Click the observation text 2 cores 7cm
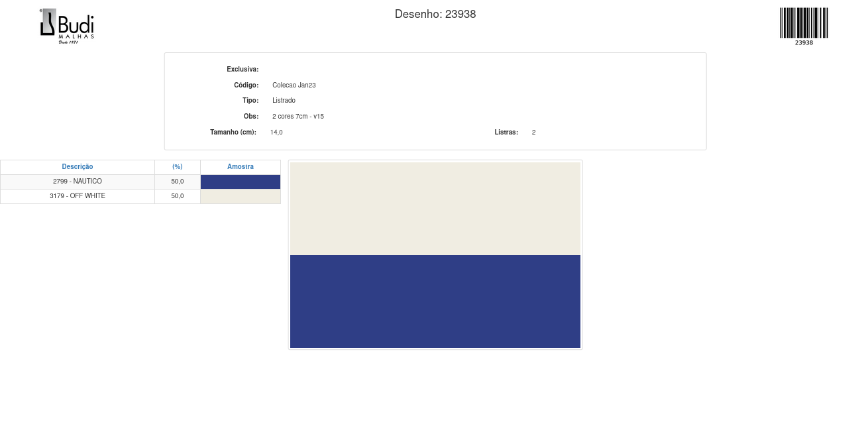This screenshot has height=434, width=868. point(298,117)
